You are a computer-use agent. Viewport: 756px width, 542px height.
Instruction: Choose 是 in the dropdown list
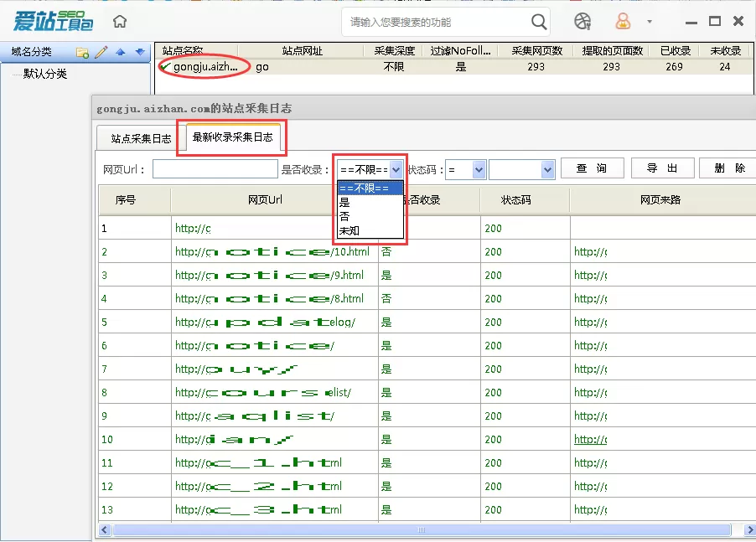pos(370,202)
